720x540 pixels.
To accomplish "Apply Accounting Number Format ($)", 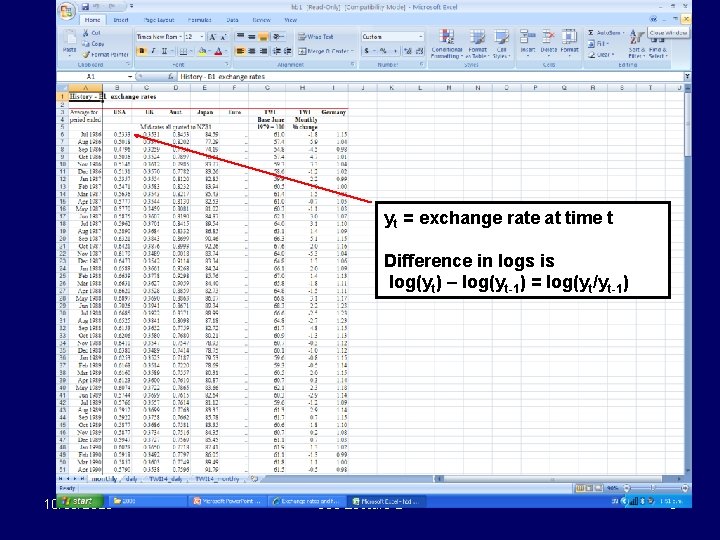I will [x=366, y=51].
